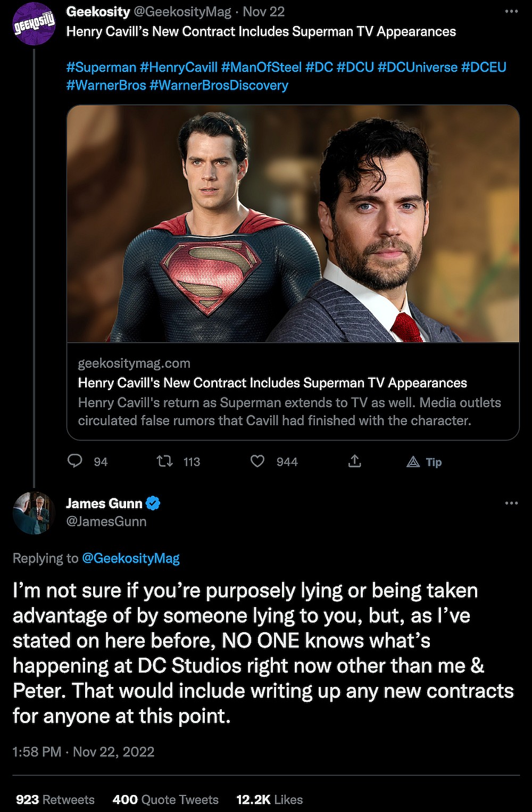Open the Henry Cavill article preview image
Screen dimensions: 532x812
(293, 223)
